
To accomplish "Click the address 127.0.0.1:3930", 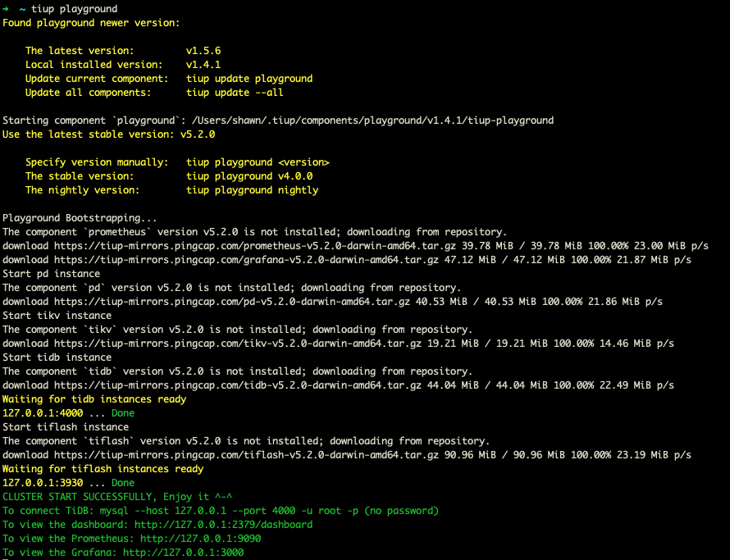I will (x=43, y=483).
